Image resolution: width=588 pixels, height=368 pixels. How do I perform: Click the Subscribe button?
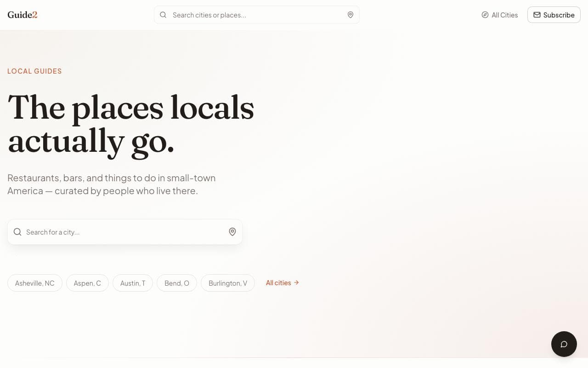(x=554, y=15)
